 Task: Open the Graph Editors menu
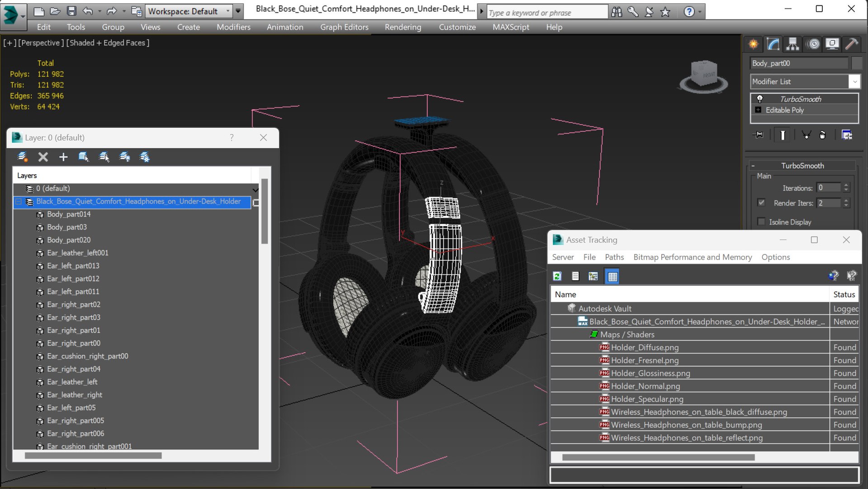[x=344, y=27]
